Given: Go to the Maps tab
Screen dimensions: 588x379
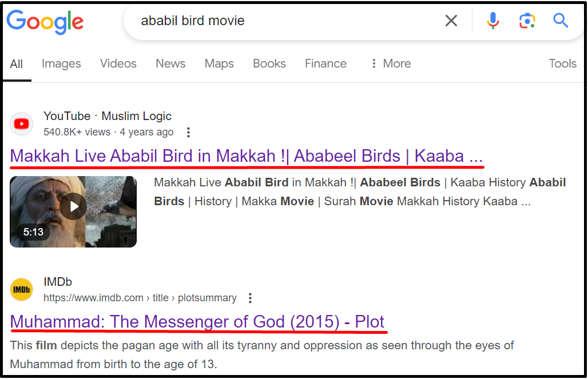Looking at the screenshot, I should tap(219, 63).
